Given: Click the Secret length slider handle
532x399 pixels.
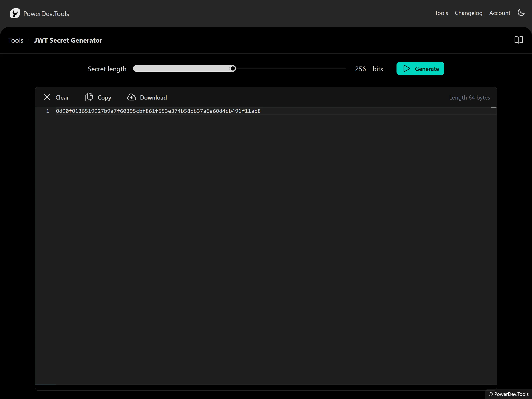Looking at the screenshot, I should pyautogui.click(x=233, y=69).
